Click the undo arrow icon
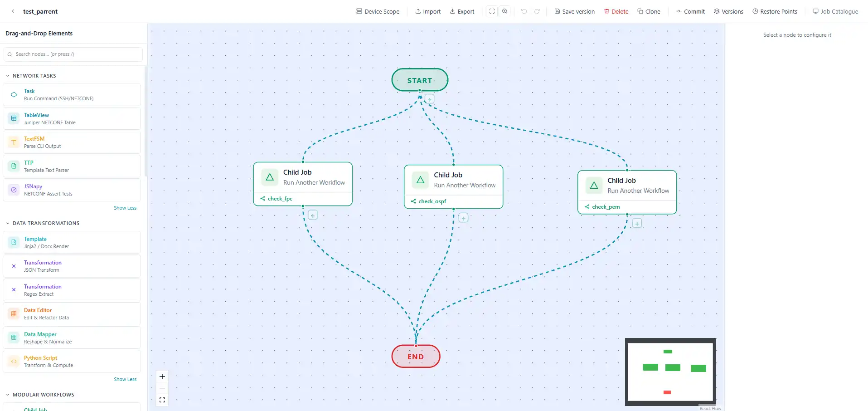The image size is (868, 411). [524, 11]
